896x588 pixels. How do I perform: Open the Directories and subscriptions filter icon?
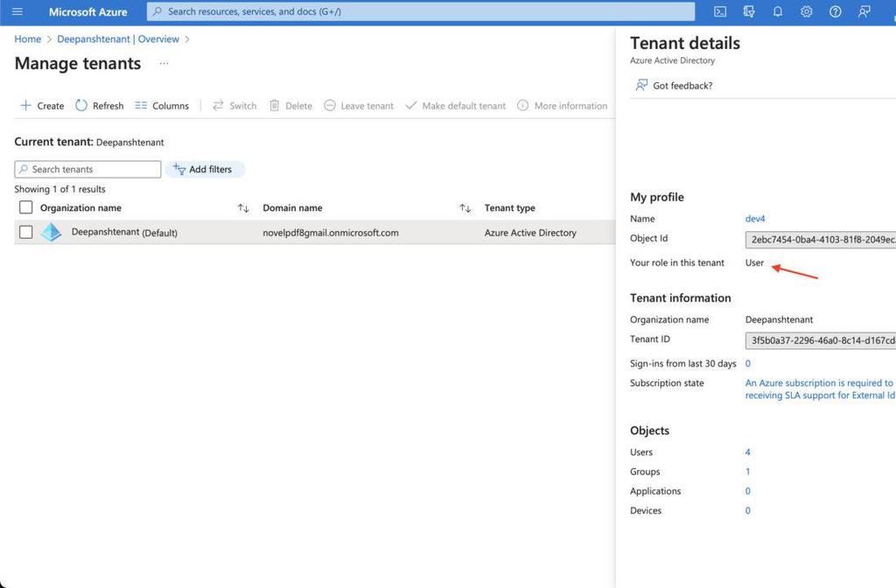click(x=749, y=11)
